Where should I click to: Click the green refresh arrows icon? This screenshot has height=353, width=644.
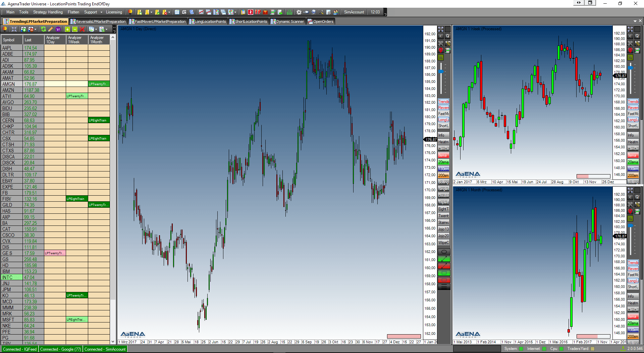[44, 30]
